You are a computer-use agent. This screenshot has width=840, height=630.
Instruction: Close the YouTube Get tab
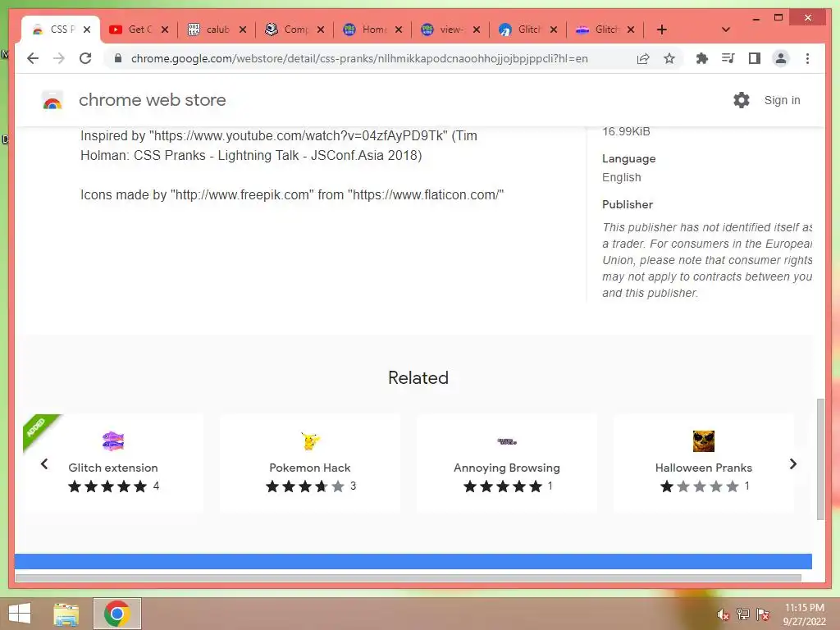(165, 30)
